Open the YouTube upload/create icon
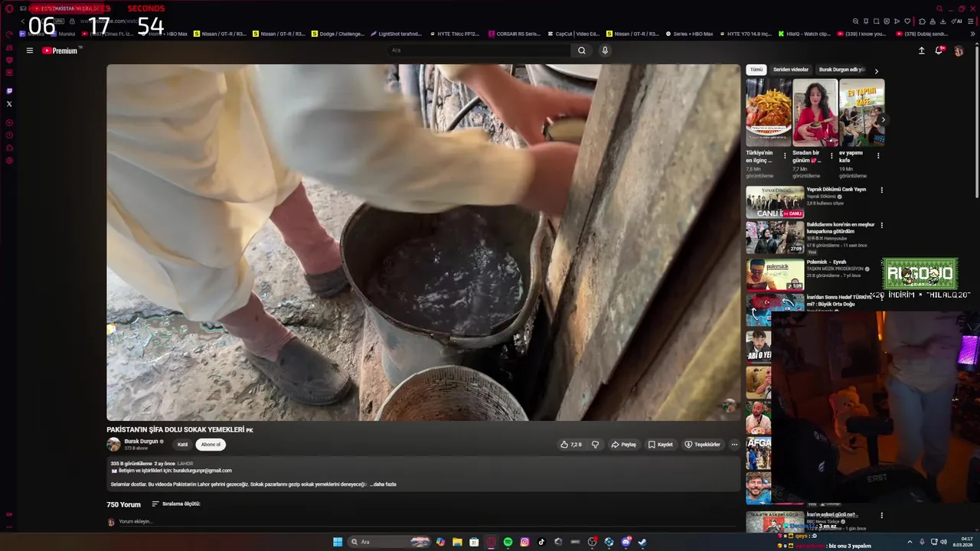 point(922,51)
